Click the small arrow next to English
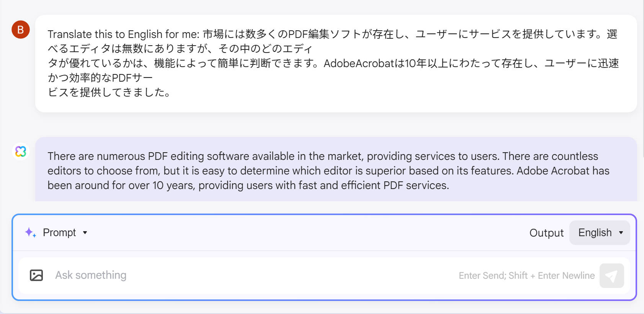This screenshot has width=644, height=314. [x=621, y=233]
